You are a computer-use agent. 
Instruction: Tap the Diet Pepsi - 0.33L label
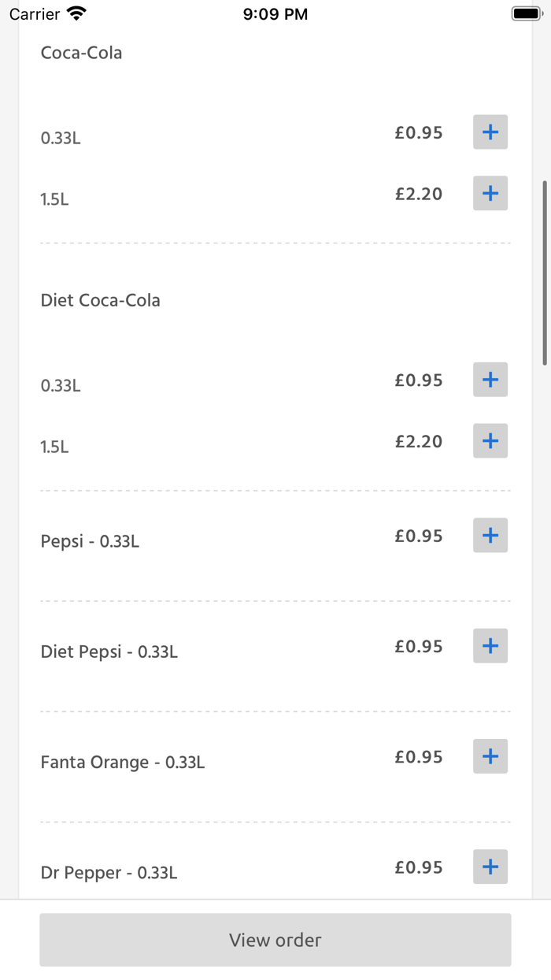pos(109,651)
